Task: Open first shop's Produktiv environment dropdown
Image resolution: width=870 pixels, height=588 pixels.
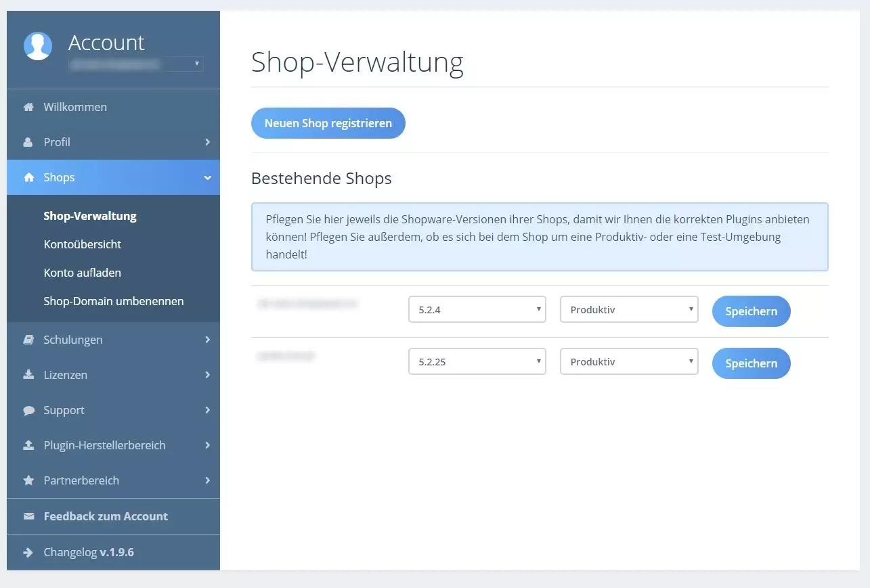Action: [628, 310]
